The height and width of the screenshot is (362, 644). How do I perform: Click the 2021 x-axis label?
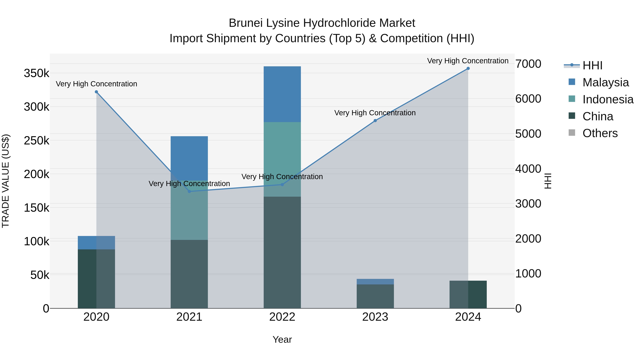pos(189,317)
